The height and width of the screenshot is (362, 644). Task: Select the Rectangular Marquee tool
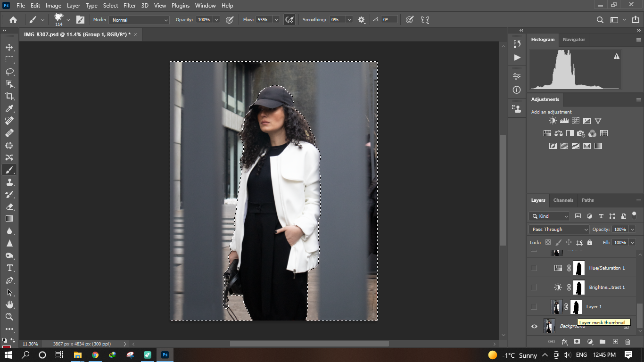9,59
